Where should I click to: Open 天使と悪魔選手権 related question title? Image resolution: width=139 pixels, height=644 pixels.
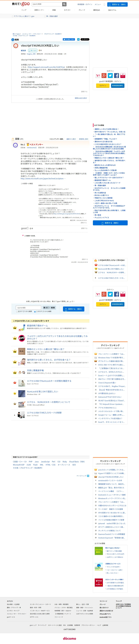click(35, 371)
